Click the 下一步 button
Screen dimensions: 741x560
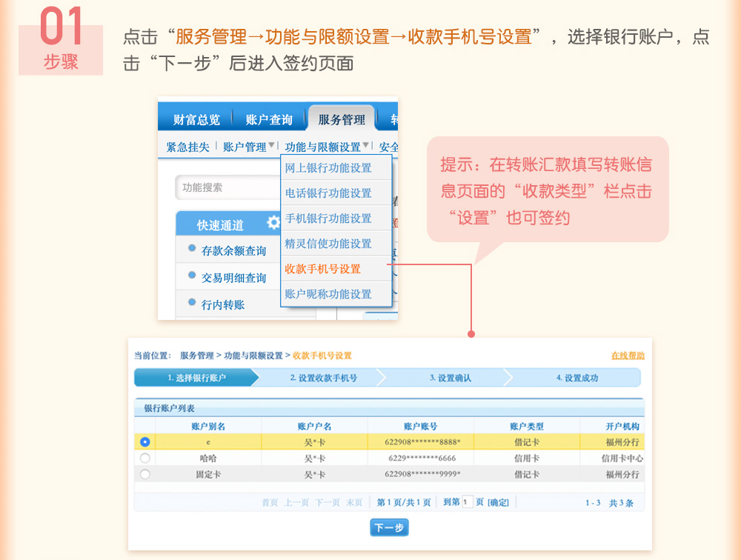pyautogui.click(x=389, y=527)
